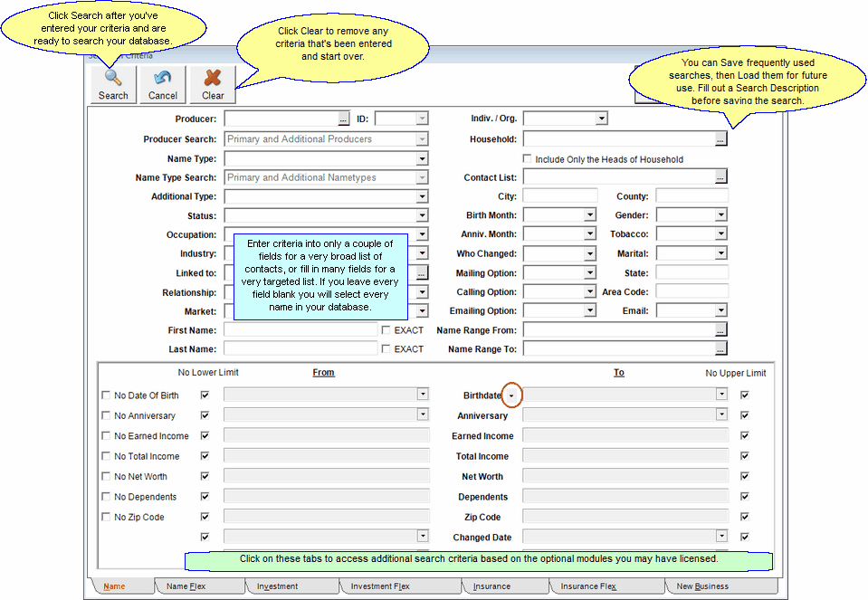Select the Search magnifying glass icon

pyautogui.click(x=111, y=79)
